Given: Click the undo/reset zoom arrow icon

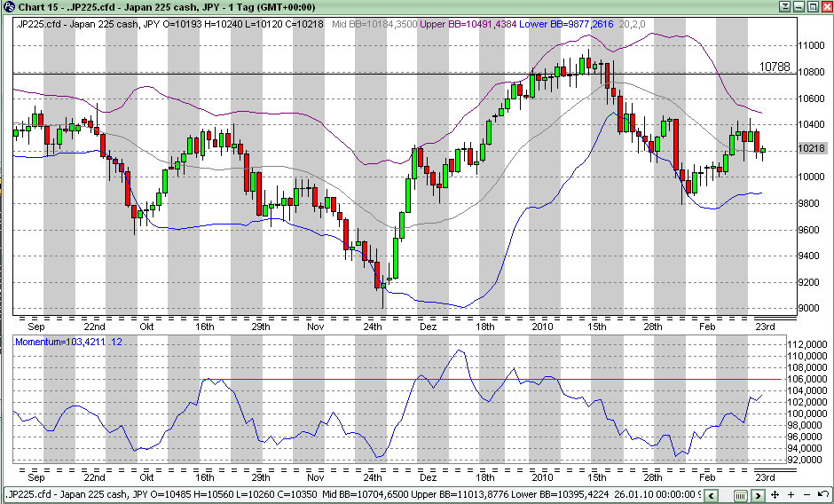Looking at the screenshot, I should (x=822, y=495).
